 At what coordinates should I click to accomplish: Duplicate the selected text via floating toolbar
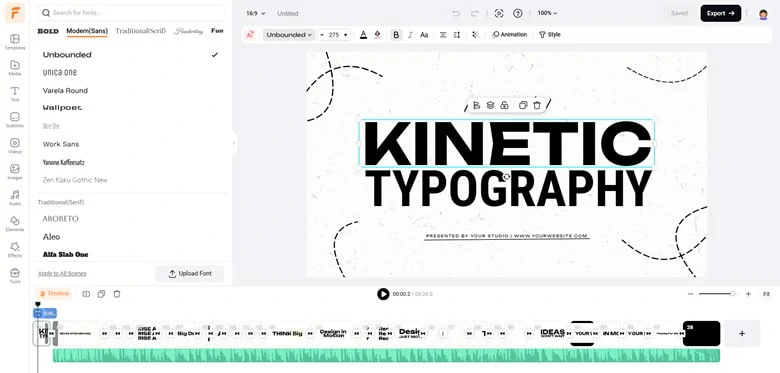[x=523, y=105]
